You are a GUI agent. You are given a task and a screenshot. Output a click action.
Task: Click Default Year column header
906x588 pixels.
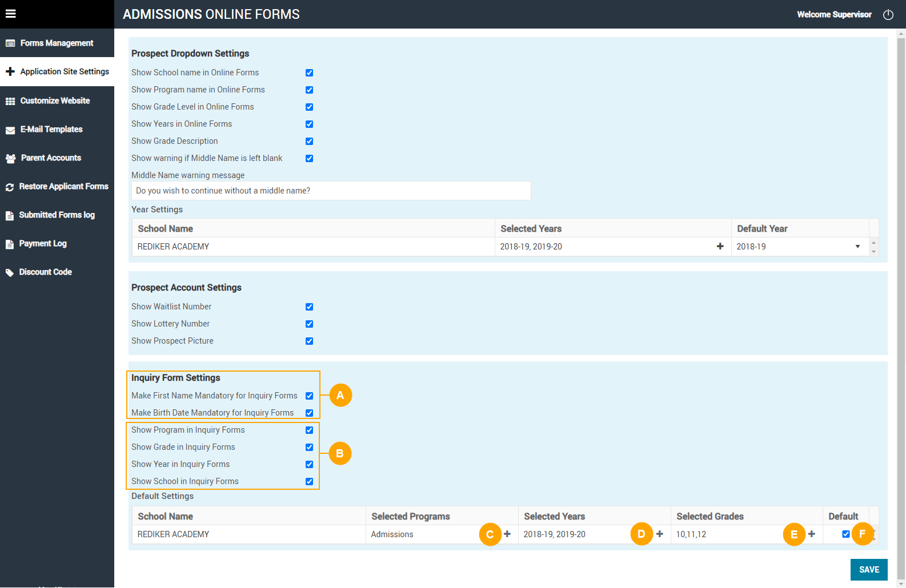pyautogui.click(x=800, y=228)
